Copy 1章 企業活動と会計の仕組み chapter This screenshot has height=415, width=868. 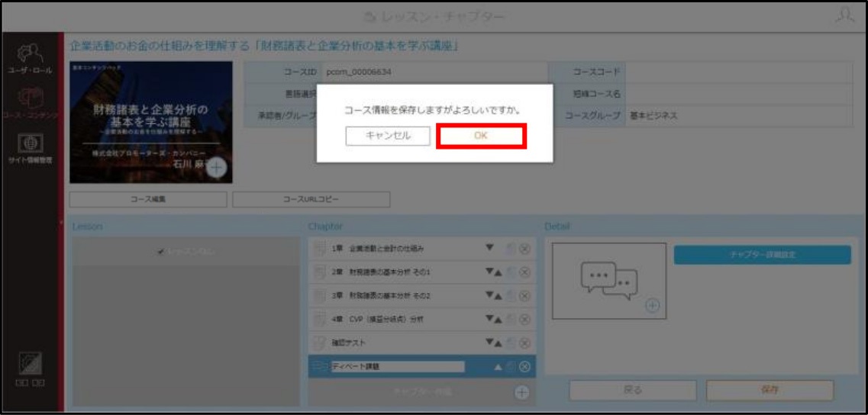[512, 249]
